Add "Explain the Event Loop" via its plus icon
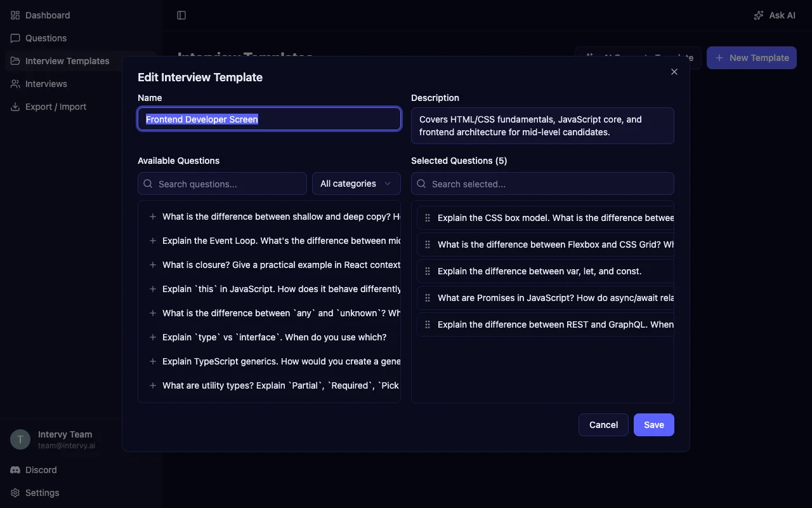Image resolution: width=812 pixels, height=508 pixels. coord(152,241)
